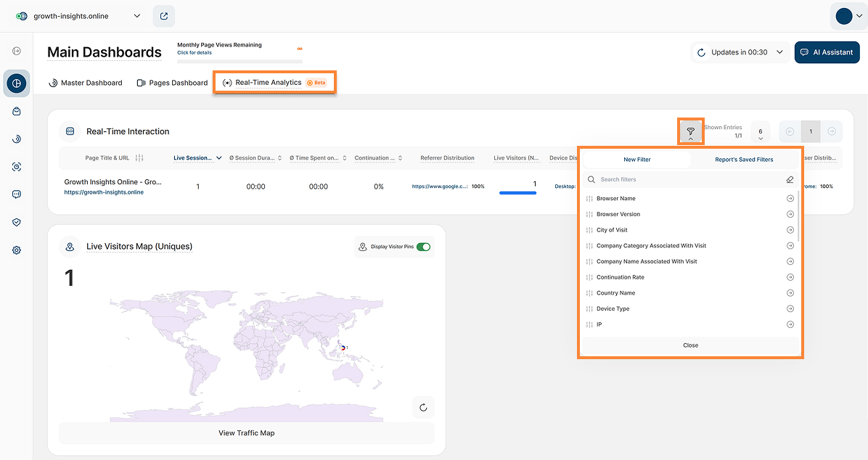Click the shield icon in sidebar

[x=17, y=222]
